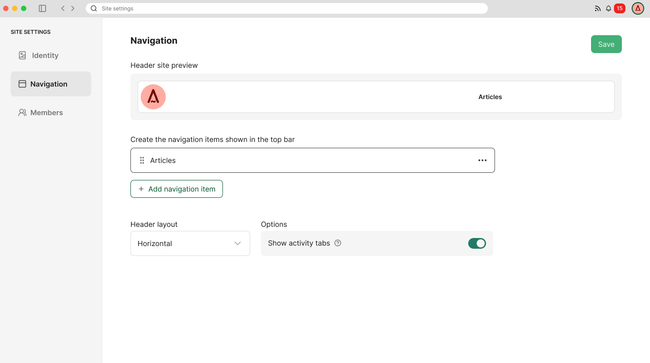Click the Navigation sidebar icon
This screenshot has width=650, height=363.
tap(22, 84)
